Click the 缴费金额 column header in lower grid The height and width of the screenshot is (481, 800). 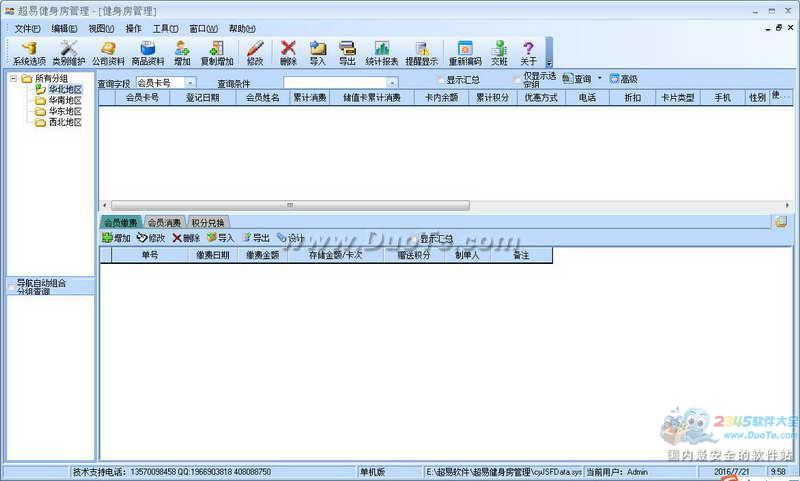coord(263,255)
